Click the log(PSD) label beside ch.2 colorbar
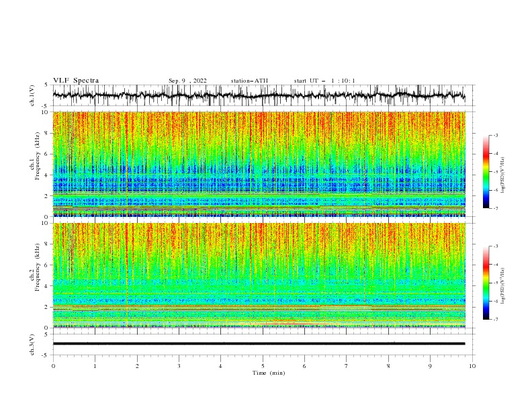This screenshot has height=411, width=532. pyautogui.click(x=503, y=286)
